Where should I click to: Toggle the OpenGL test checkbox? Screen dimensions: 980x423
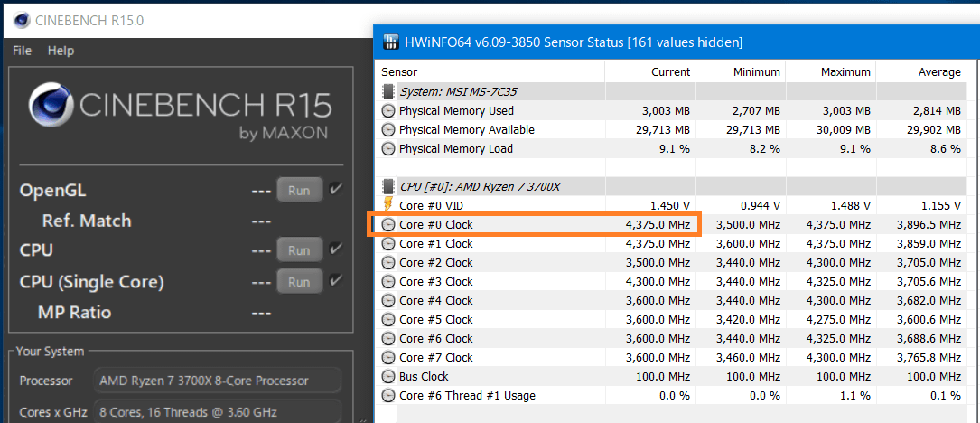tap(336, 190)
